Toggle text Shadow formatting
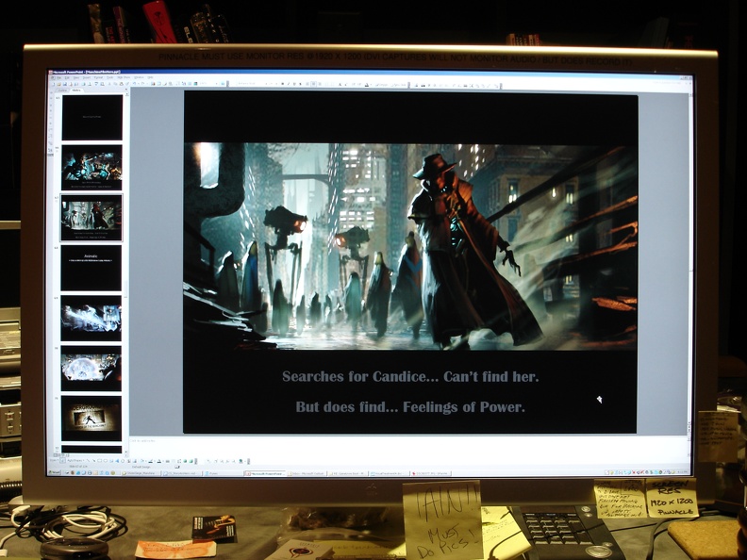Screen dimensions: 747x560 pos(300,84)
